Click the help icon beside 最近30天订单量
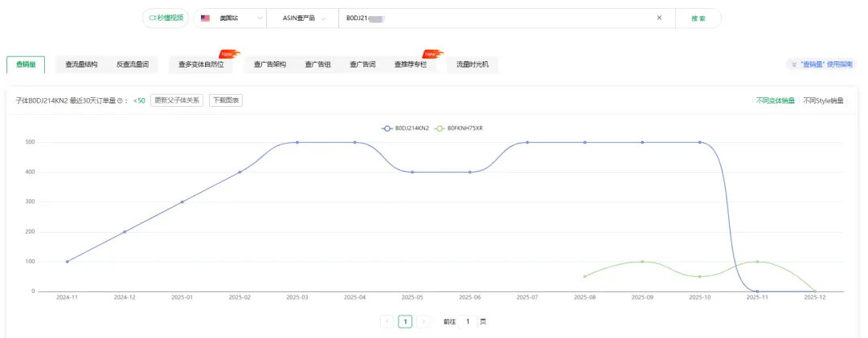 [x=120, y=100]
